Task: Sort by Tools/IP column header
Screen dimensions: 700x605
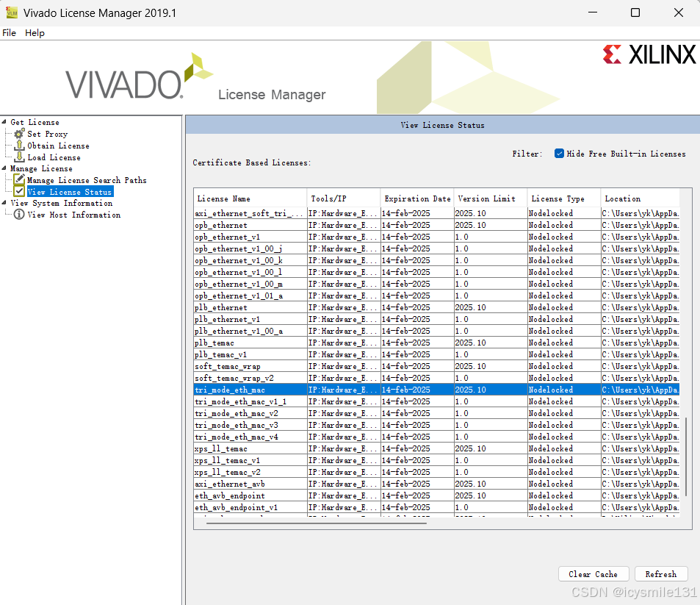Action: point(343,198)
